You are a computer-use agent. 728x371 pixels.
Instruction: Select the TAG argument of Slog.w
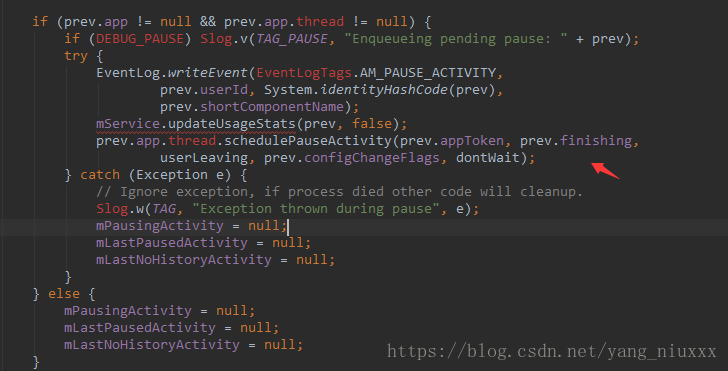point(164,208)
